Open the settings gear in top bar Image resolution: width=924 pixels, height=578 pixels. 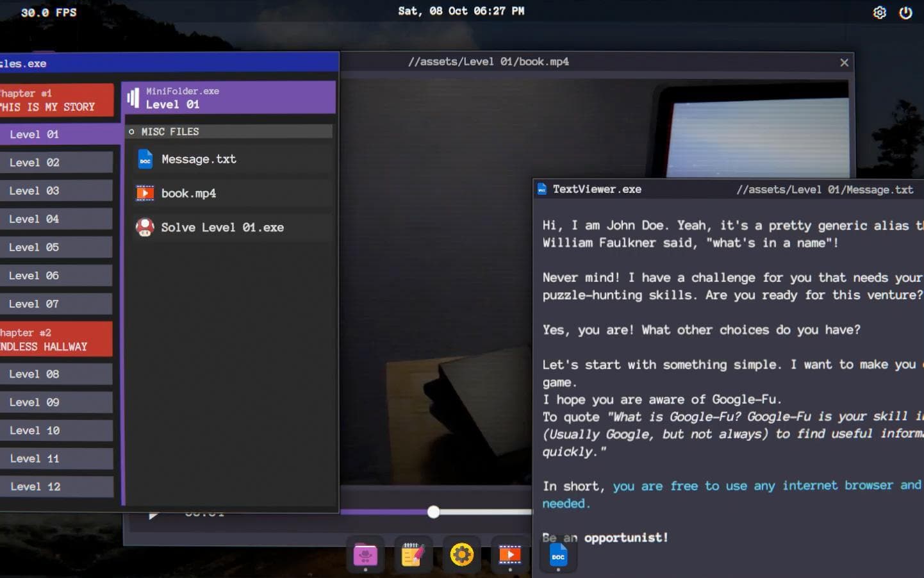[880, 13]
